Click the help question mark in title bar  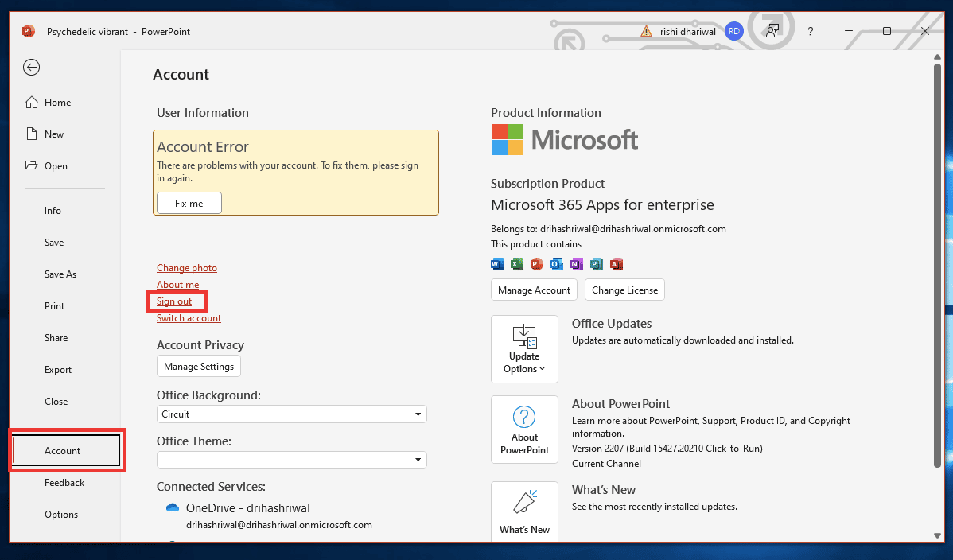810,31
